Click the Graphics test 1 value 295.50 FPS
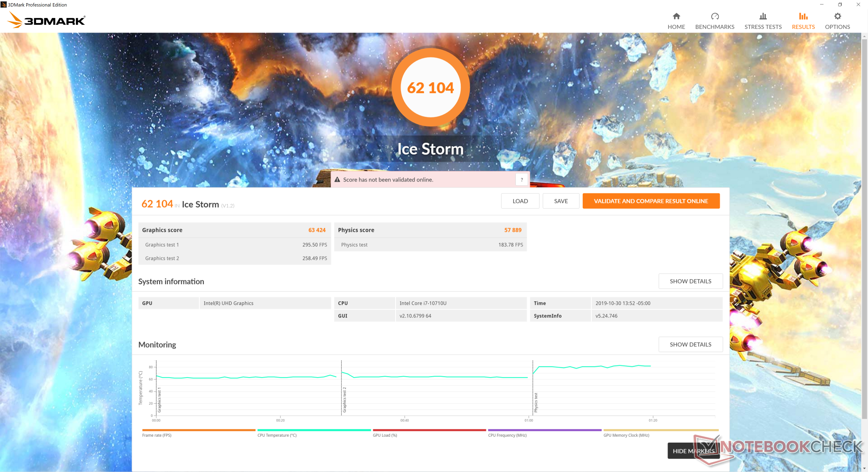Viewport: 868px width, 472px height. [315, 245]
